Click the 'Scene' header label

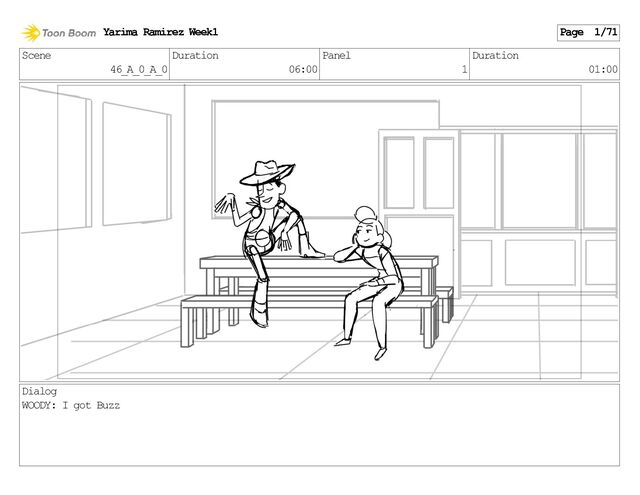[x=37, y=56]
